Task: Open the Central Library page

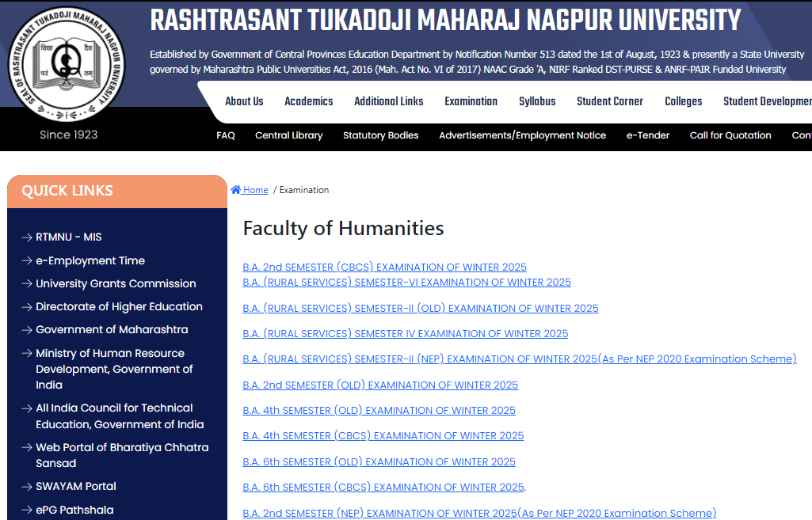Action: (x=289, y=135)
